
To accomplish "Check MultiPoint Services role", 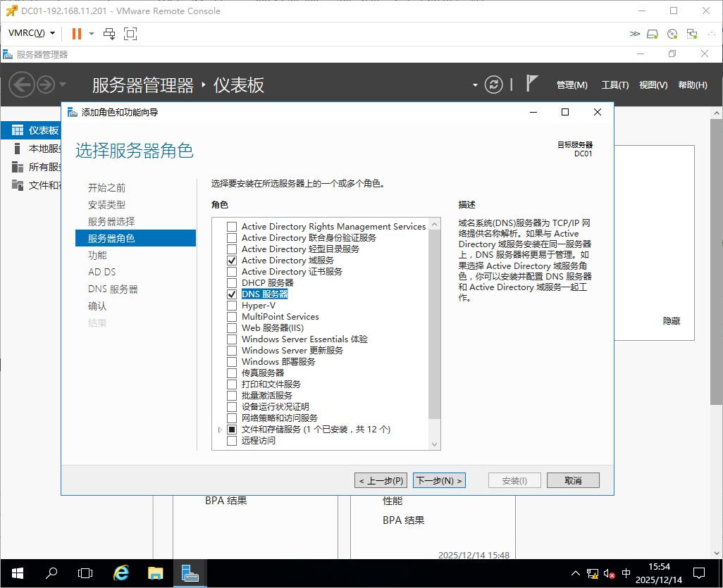I will click(x=232, y=317).
